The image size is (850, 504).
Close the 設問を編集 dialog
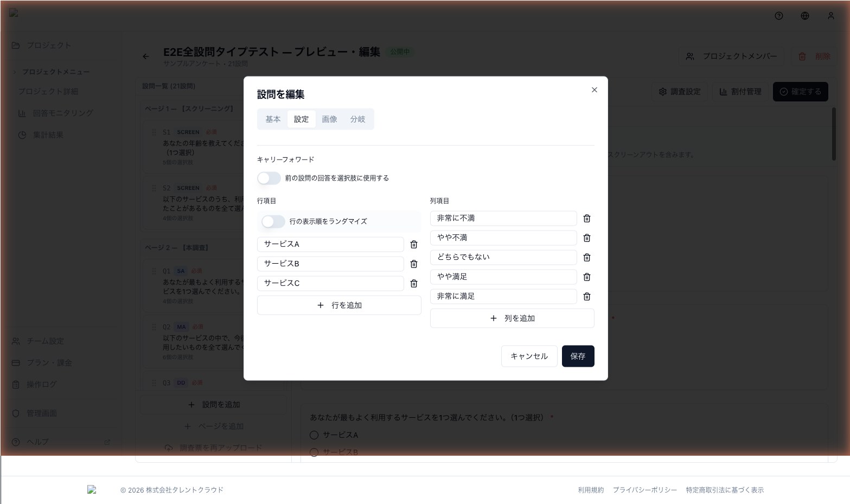pos(594,90)
